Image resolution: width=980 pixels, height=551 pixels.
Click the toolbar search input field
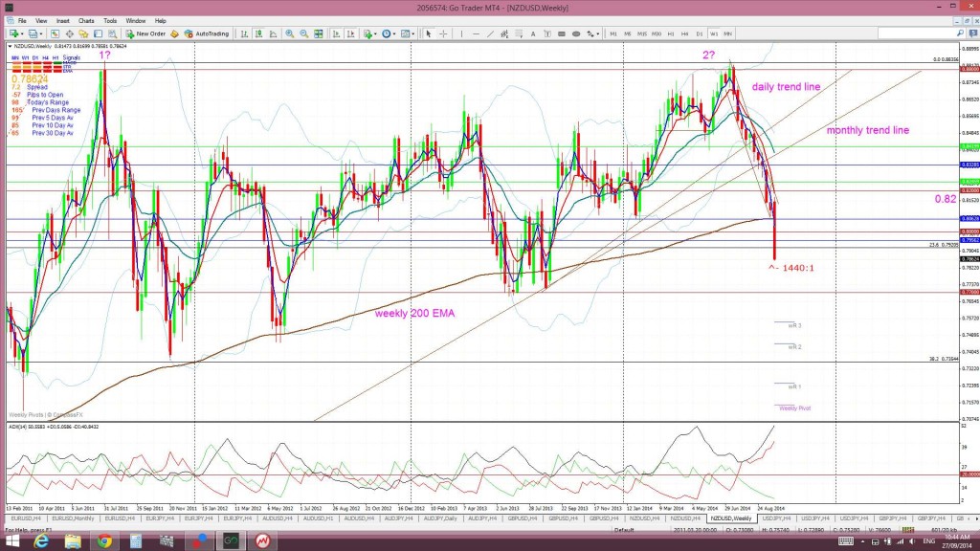(x=916, y=33)
